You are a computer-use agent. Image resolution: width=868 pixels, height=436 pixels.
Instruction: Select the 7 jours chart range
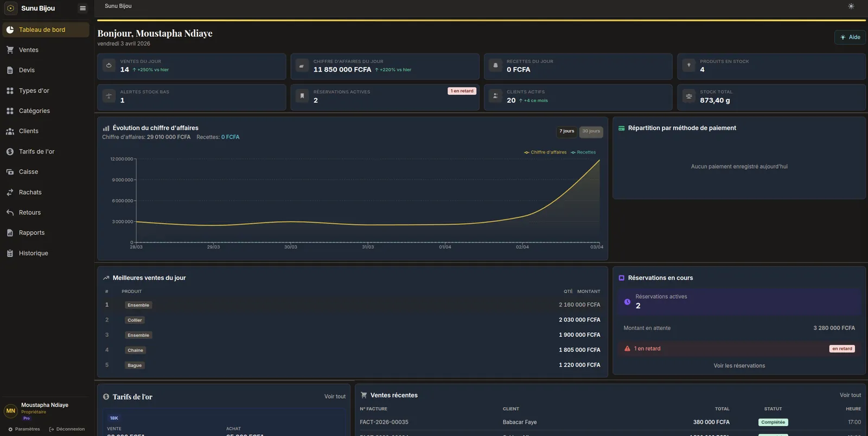[567, 131]
